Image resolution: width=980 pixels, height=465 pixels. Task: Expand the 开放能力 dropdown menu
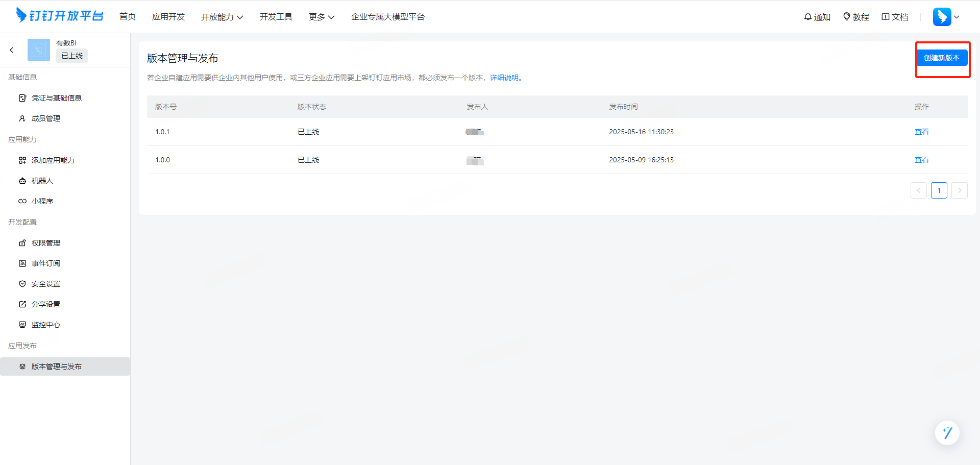click(222, 17)
